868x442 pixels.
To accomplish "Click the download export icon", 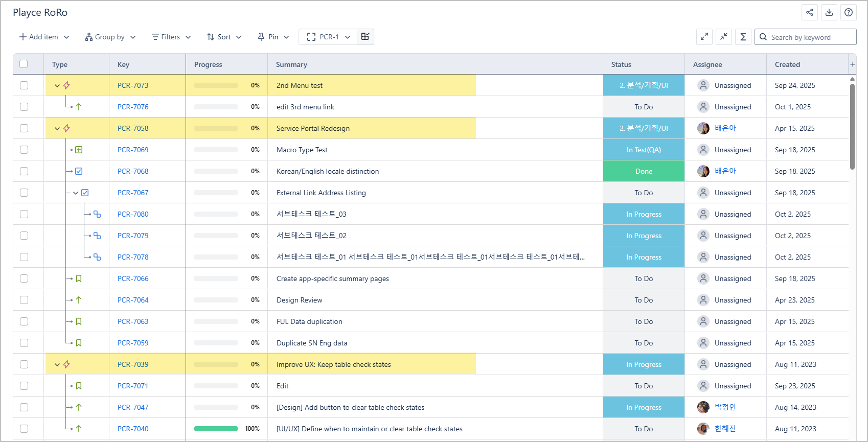I will (829, 12).
